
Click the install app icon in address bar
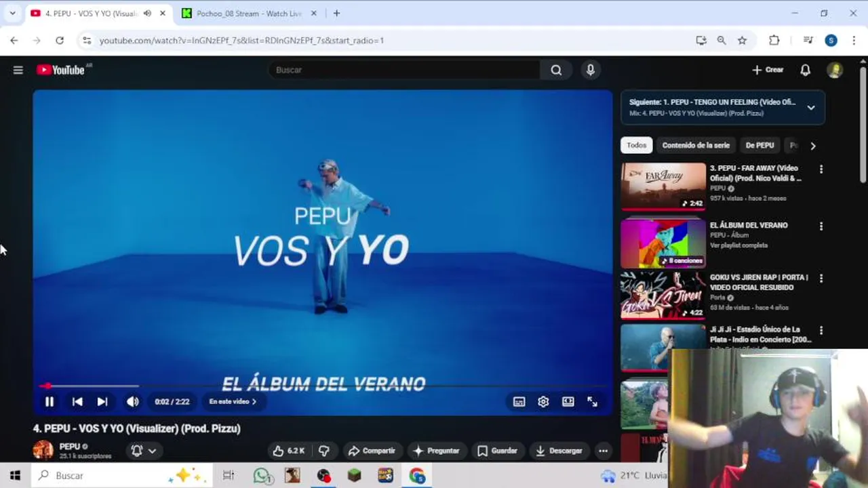click(x=701, y=41)
